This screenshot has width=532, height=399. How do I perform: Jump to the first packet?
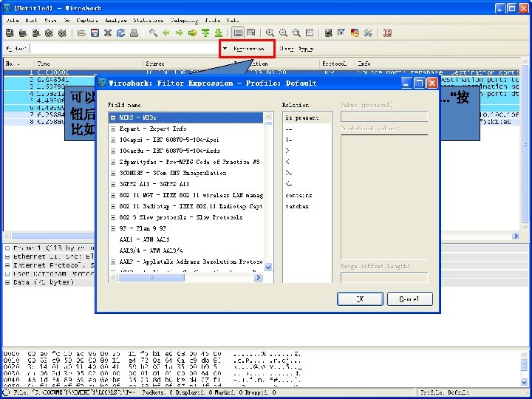click(x=205, y=33)
